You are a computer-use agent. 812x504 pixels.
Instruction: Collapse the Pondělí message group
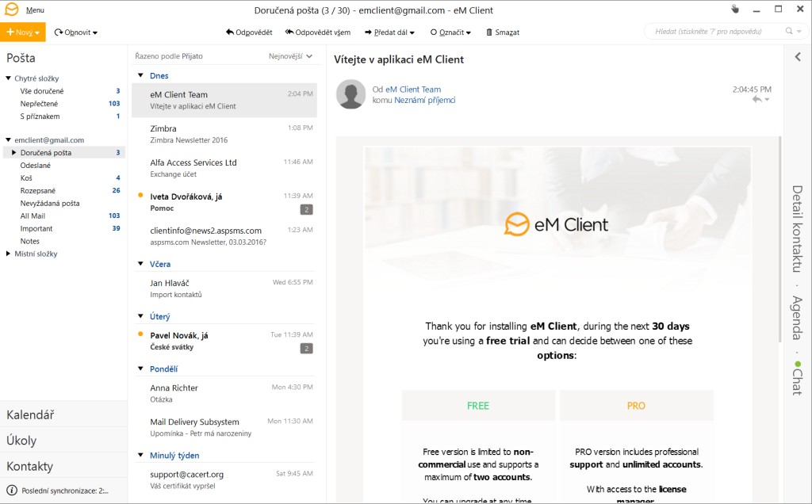[x=140, y=368]
